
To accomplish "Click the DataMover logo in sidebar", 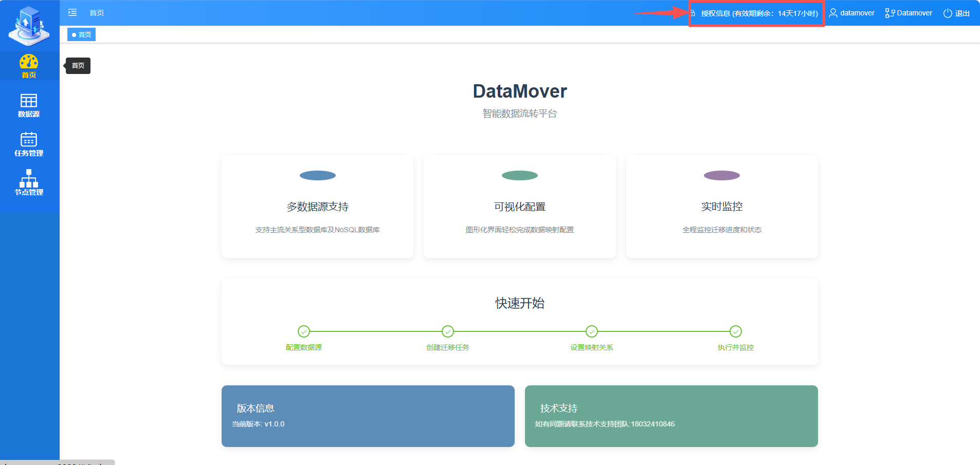I will pyautogui.click(x=29, y=26).
